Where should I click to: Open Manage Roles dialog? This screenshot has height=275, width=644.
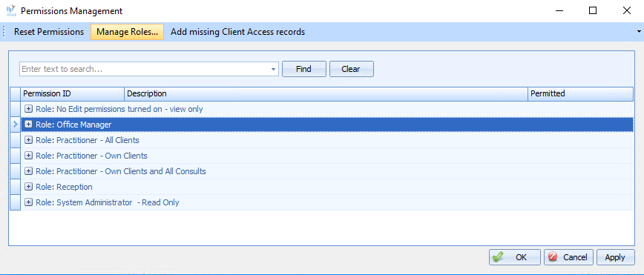[x=127, y=32]
